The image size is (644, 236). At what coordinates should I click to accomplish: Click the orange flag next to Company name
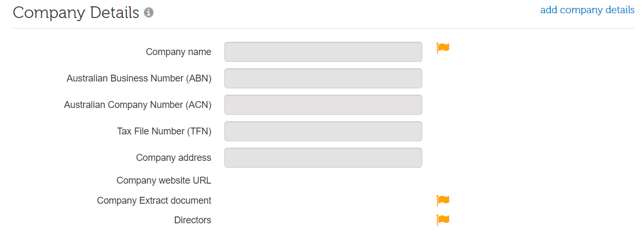pos(442,48)
